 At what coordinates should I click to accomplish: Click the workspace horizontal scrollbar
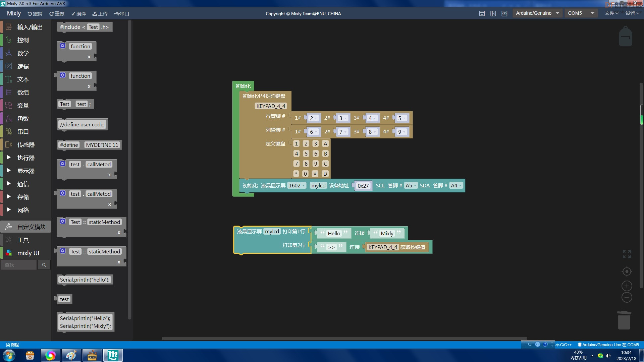(x=344, y=339)
